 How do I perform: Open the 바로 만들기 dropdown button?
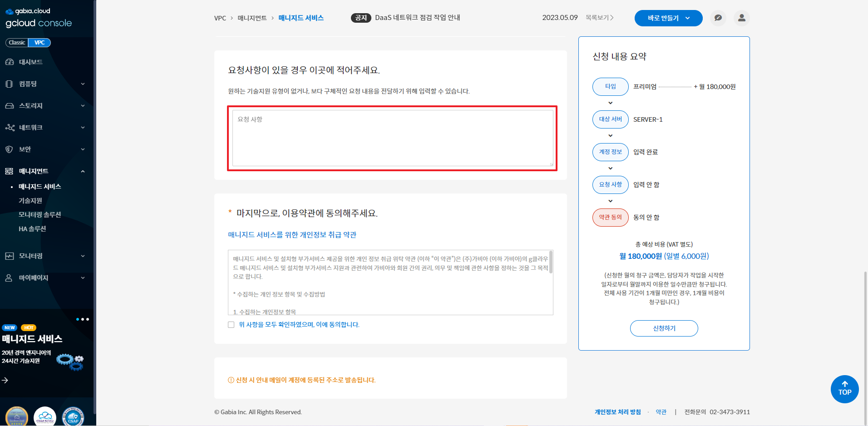coord(668,18)
